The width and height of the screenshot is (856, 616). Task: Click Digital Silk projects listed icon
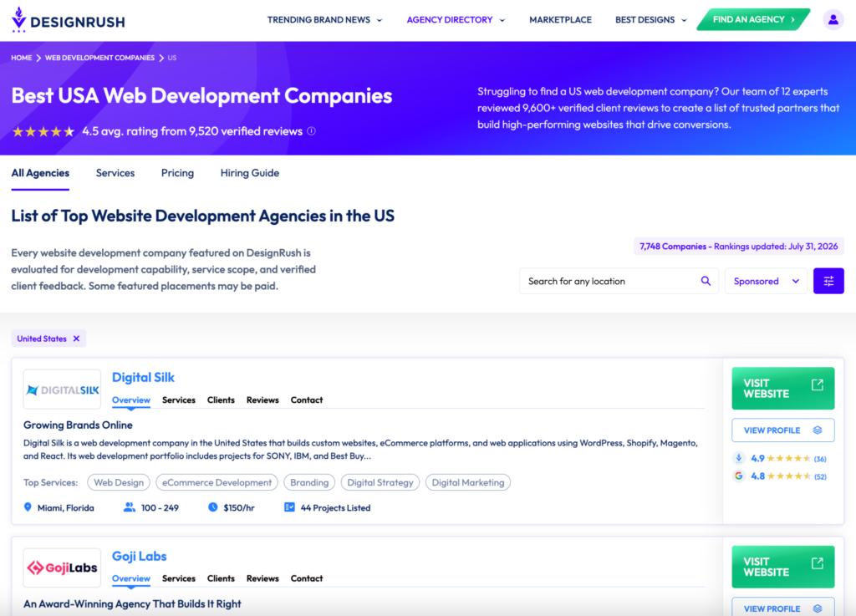(289, 507)
